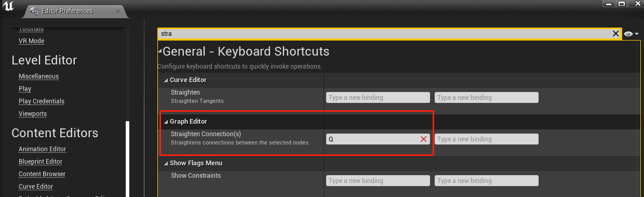
Task: Go to VR Mode settings
Action: tap(31, 41)
